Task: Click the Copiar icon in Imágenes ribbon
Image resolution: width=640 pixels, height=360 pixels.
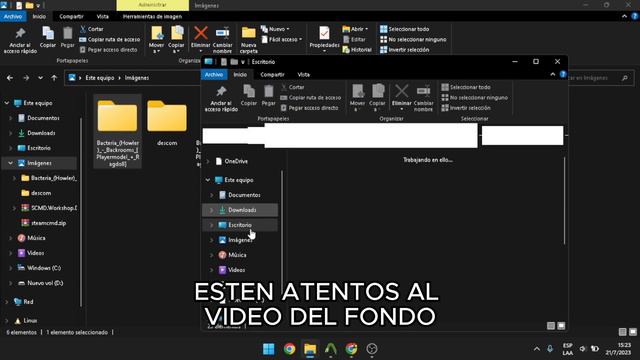Action: click(x=48, y=33)
